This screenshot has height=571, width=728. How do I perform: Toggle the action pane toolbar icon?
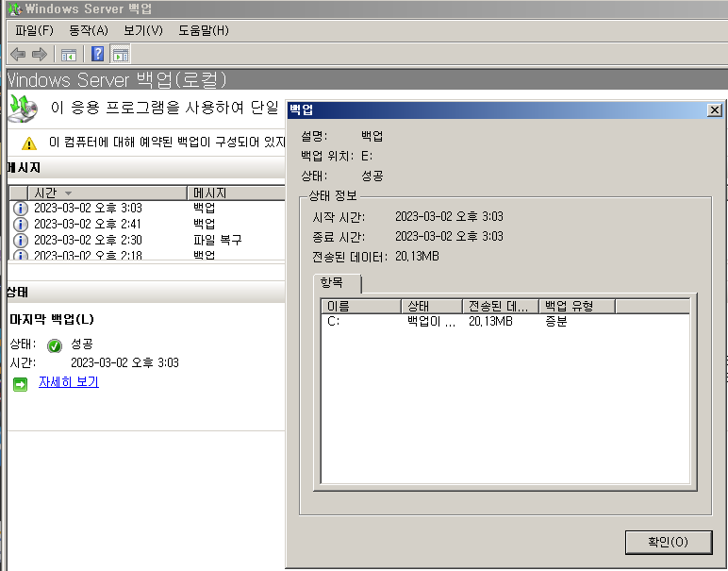pos(121,55)
